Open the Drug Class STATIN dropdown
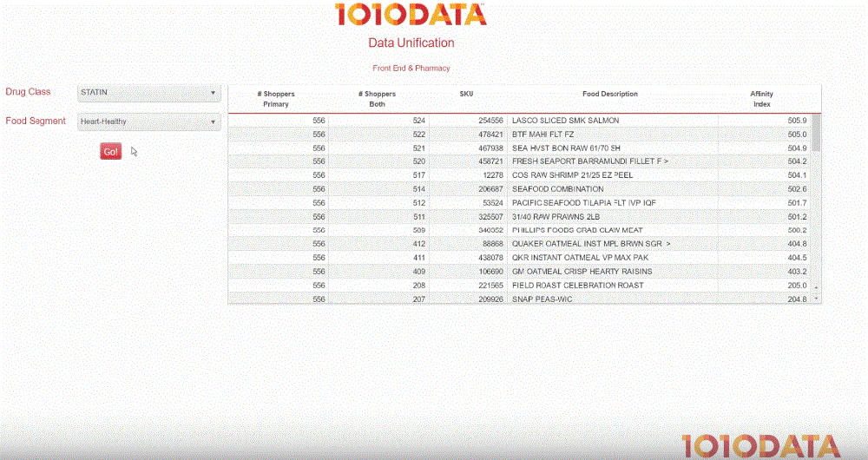Screen dimensions: 868x460 tap(149, 93)
